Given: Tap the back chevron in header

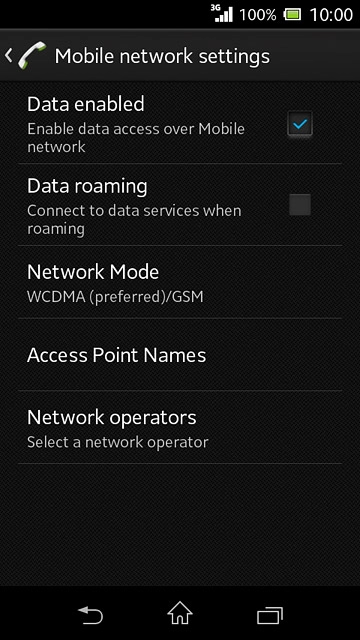Looking at the screenshot, I should click(x=9, y=55).
